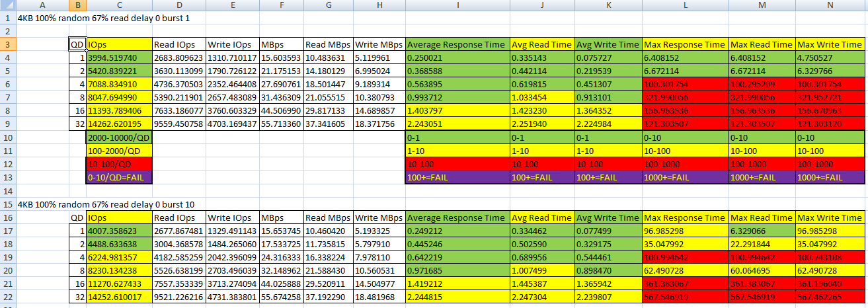
Task: Click '100+=FAIL' legend under Average Response Time
Action: (x=457, y=177)
